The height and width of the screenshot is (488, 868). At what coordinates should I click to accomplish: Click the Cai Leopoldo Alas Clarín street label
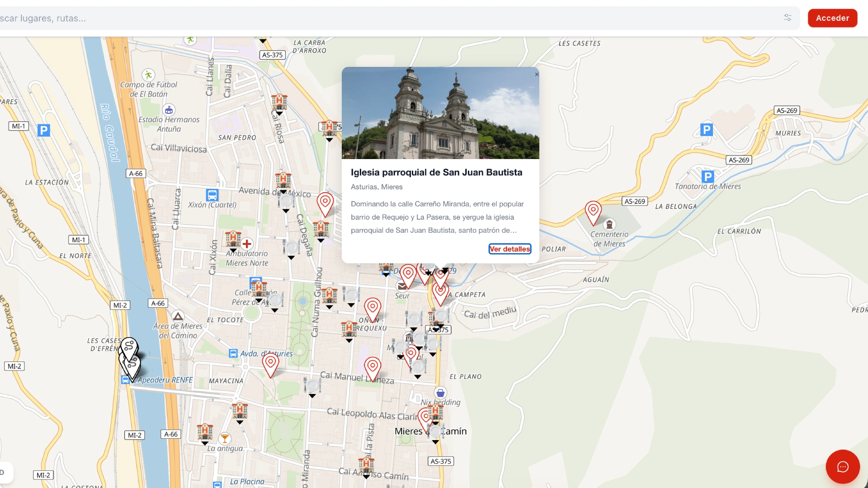[372, 414]
